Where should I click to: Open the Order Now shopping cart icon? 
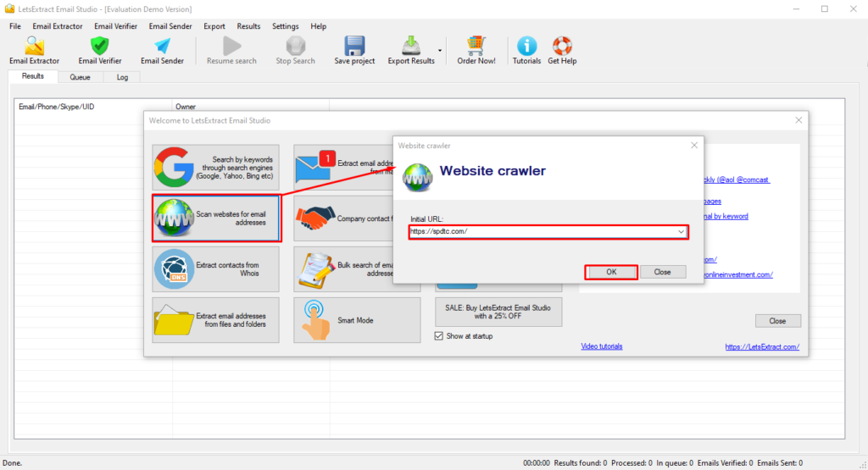pos(476,47)
